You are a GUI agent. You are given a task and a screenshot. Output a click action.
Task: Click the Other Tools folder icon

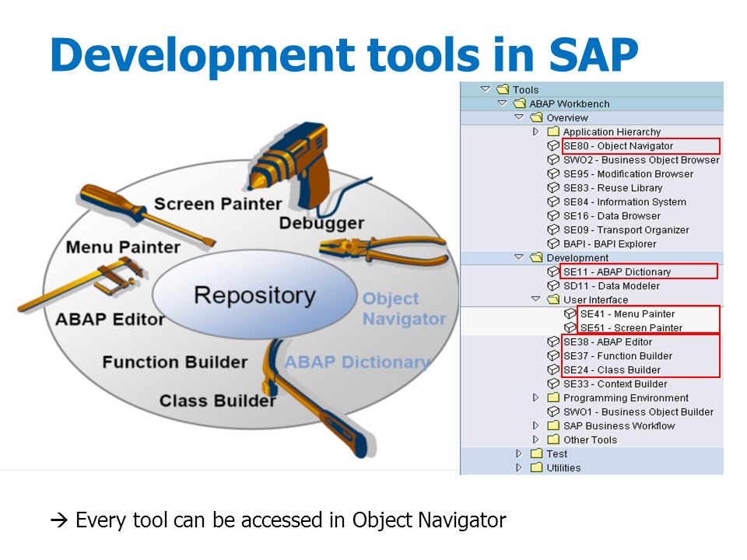click(553, 439)
